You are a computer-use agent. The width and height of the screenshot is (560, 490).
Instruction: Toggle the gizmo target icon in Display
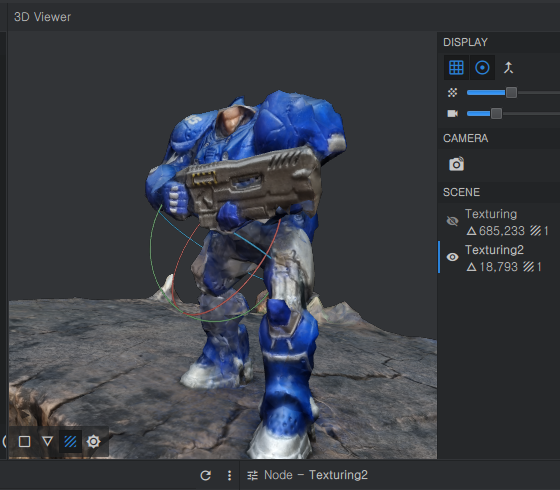[x=482, y=68]
